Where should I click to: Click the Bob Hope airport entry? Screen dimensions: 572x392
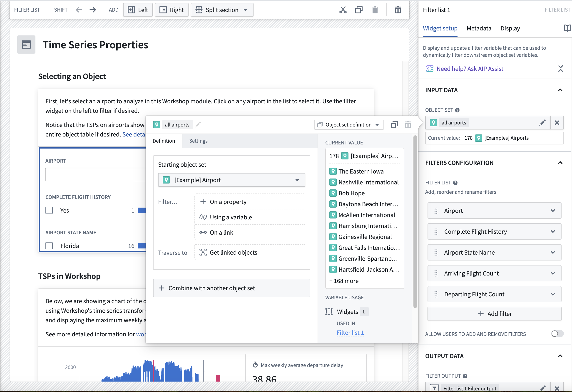pyautogui.click(x=347, y=193)
